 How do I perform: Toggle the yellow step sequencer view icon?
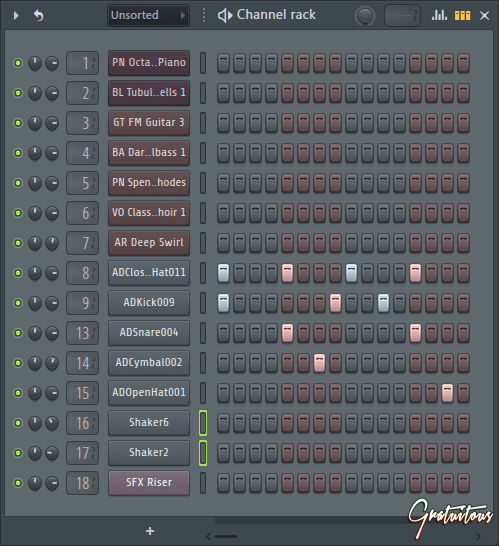pos(462,15)
